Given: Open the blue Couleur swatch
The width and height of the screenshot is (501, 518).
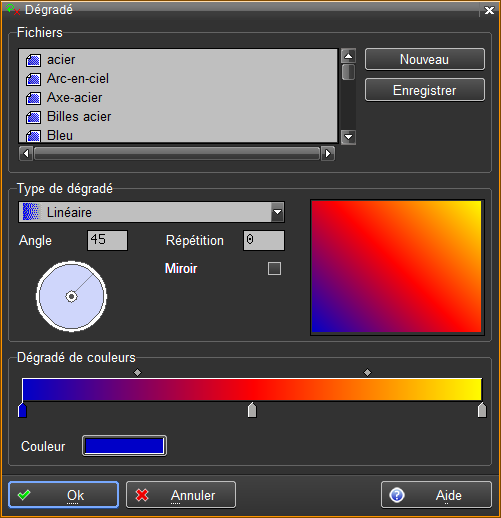Looking at the screenshot, I should (x=124, y=446).
